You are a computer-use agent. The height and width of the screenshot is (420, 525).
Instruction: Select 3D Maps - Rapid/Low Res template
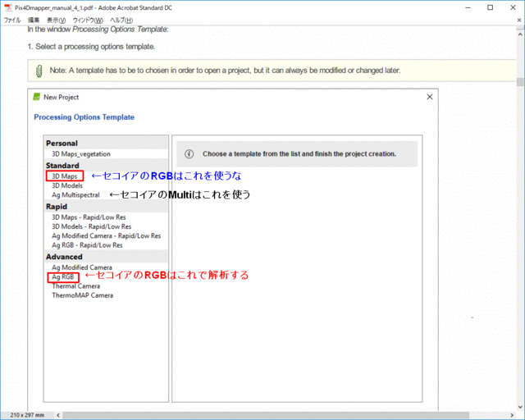[89, 217]
